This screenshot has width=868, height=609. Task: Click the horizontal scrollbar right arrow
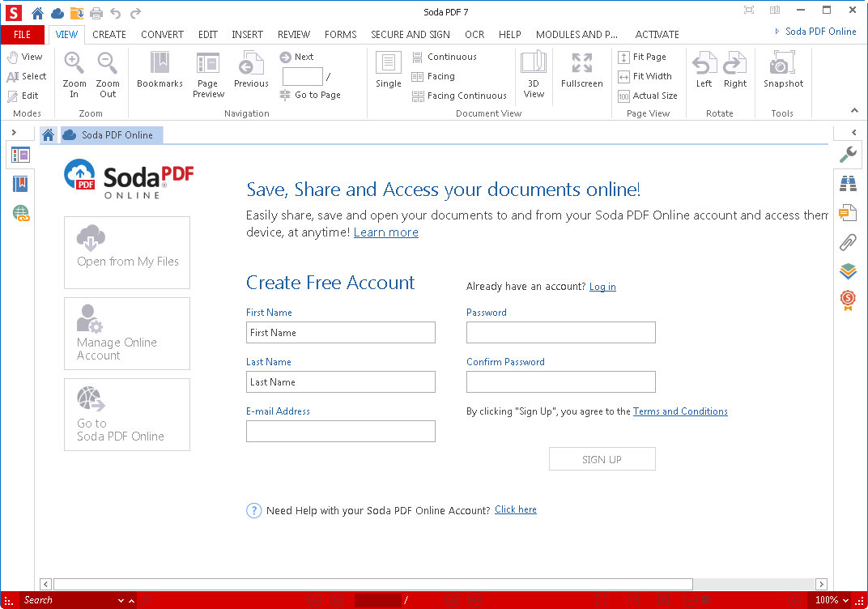821,584
